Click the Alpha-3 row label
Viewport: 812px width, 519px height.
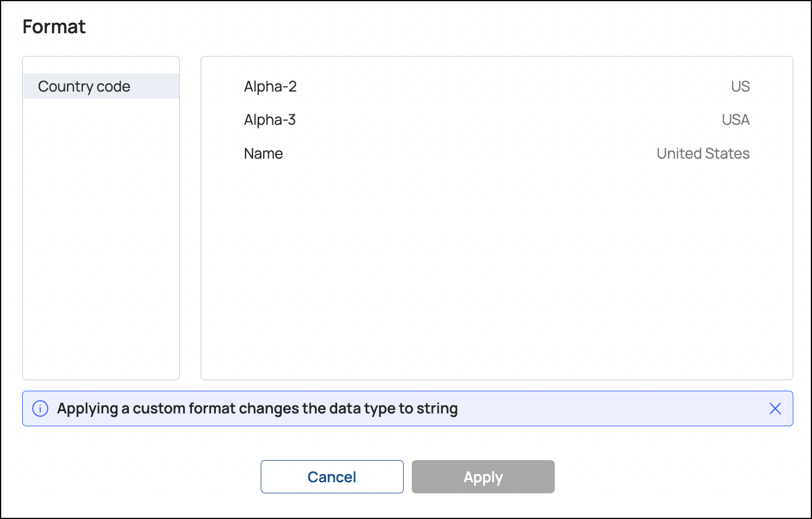pos(270,120)
